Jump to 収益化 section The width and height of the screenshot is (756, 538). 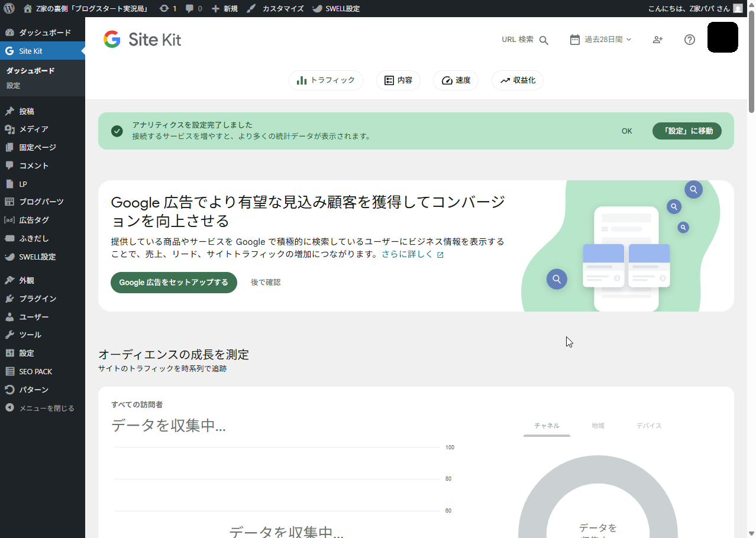coord(518,80)
